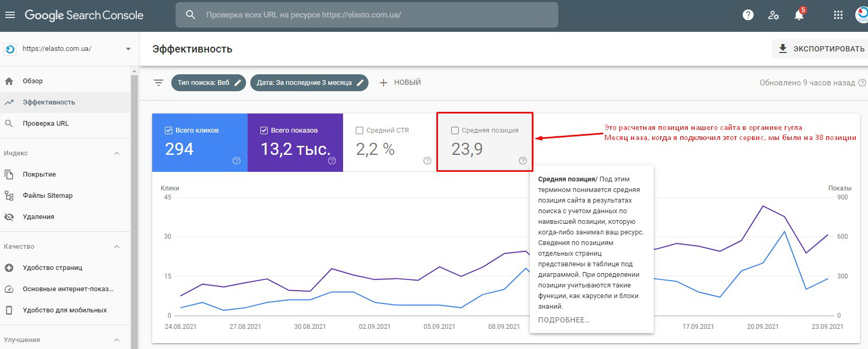Image resolution: width=868 pixels, height=349 pixels.
Task: Click help icon on 'Всего показов' card
Action: pyautogui.click(x=332, y=161)
